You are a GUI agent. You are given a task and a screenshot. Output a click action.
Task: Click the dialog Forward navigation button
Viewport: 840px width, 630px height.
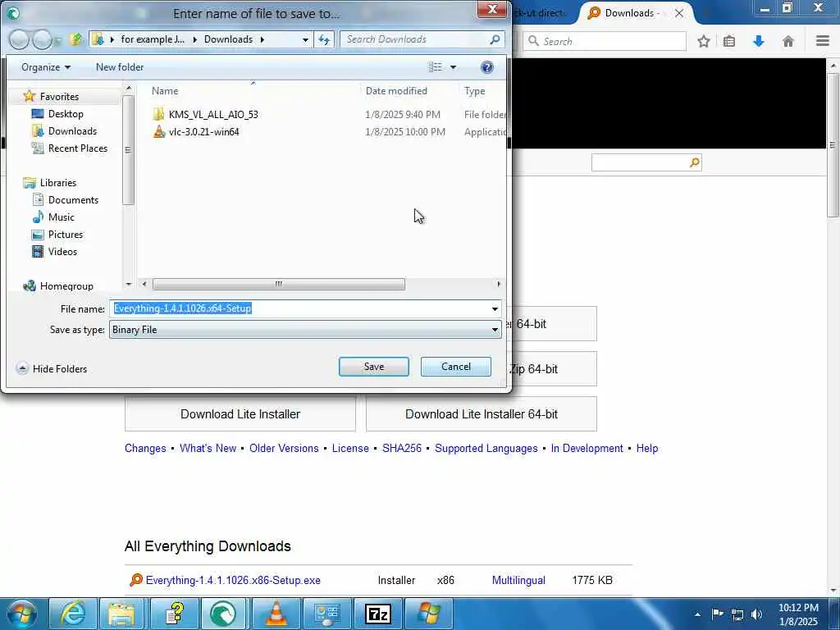[x=43, y=39]
